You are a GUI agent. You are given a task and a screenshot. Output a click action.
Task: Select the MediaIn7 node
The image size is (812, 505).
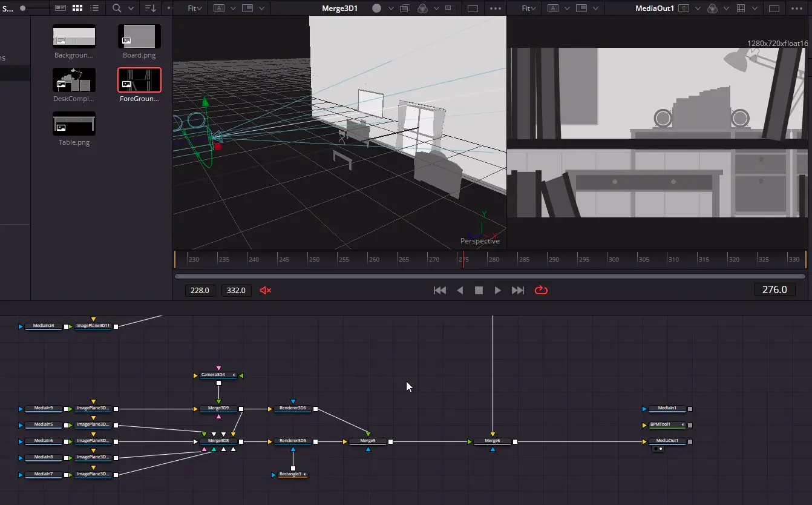(44, 474)
